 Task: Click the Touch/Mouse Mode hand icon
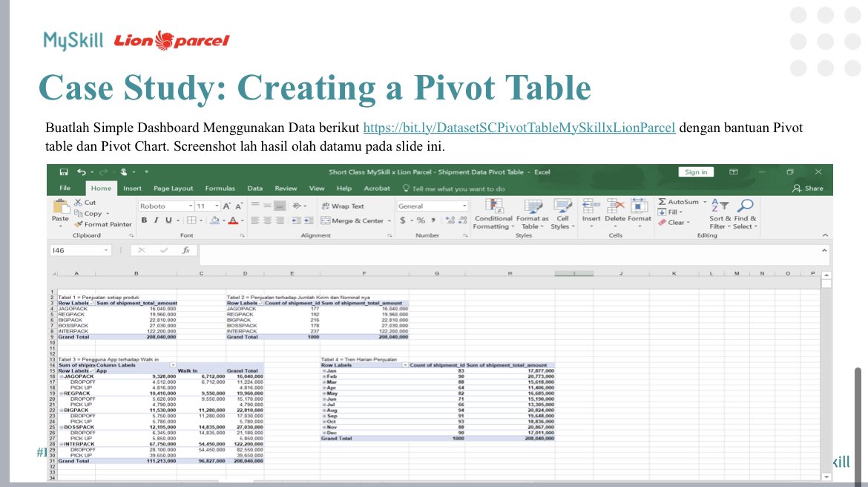124,171
